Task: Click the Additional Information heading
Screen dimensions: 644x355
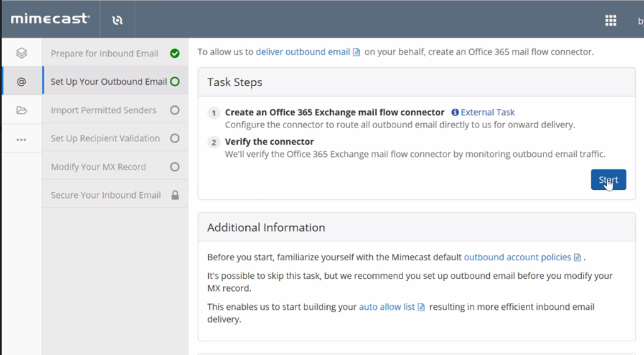Action: pyautogui.click(x=266, y=227)
